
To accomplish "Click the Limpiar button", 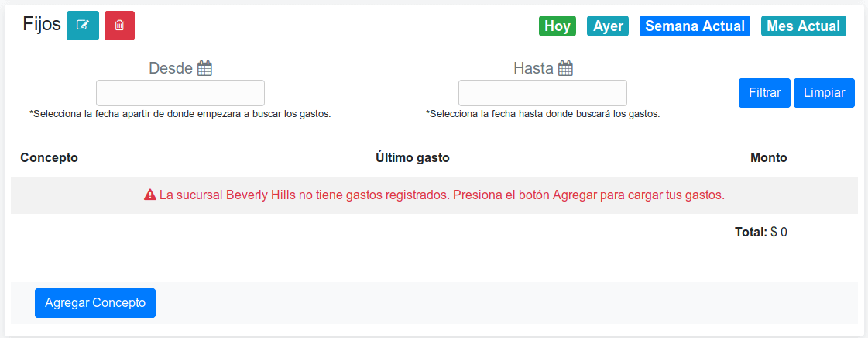I will [825, 93].
